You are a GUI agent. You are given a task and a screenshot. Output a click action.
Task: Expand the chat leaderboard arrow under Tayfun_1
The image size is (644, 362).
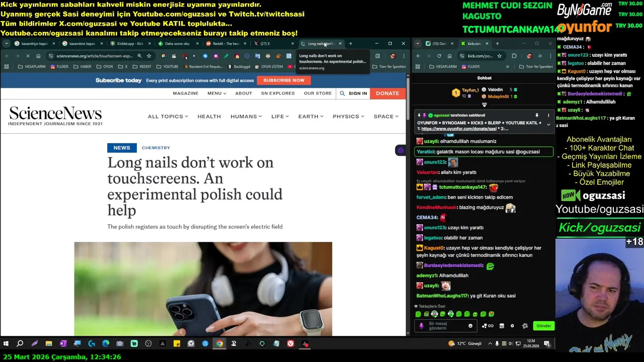484,105
